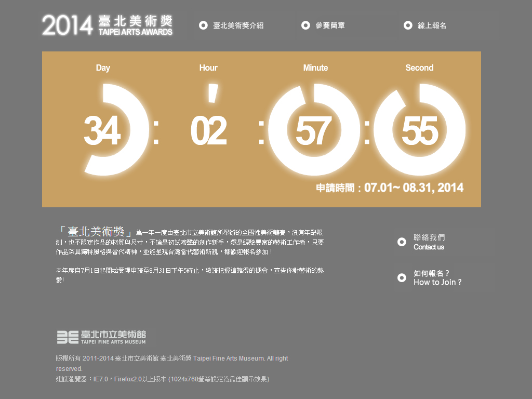Click the Day label above the countdown

pyautogui.click(x=103, y=68)
